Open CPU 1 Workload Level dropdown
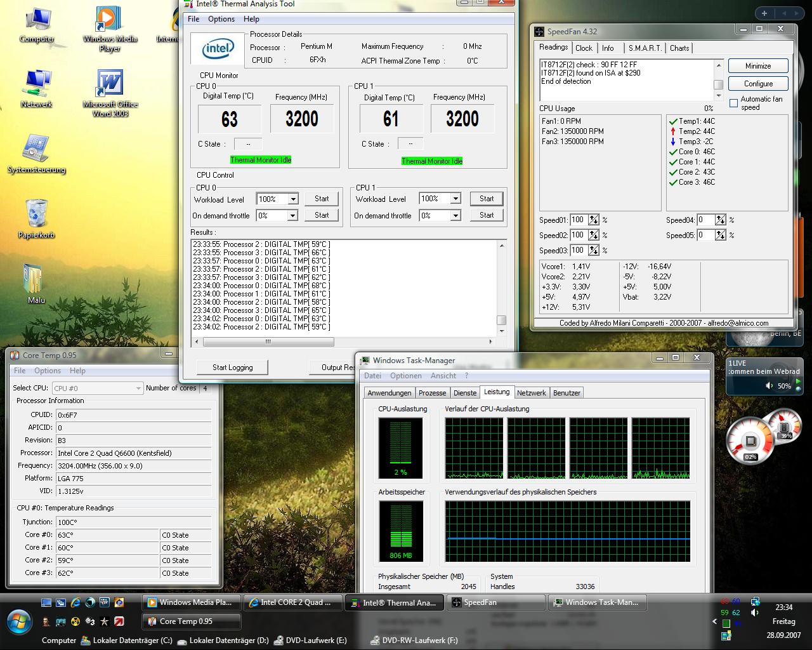This screenshot has width=812, height=650. pos(455,199)
